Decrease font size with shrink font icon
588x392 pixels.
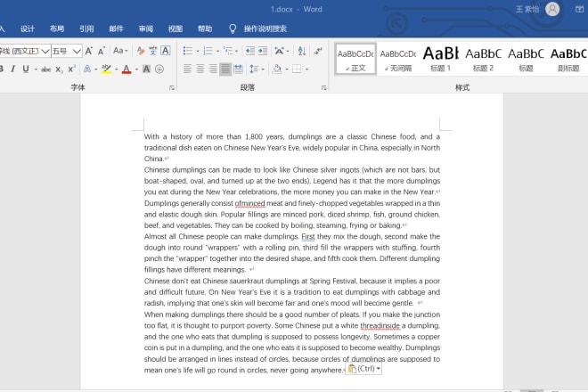pos(102,51)
